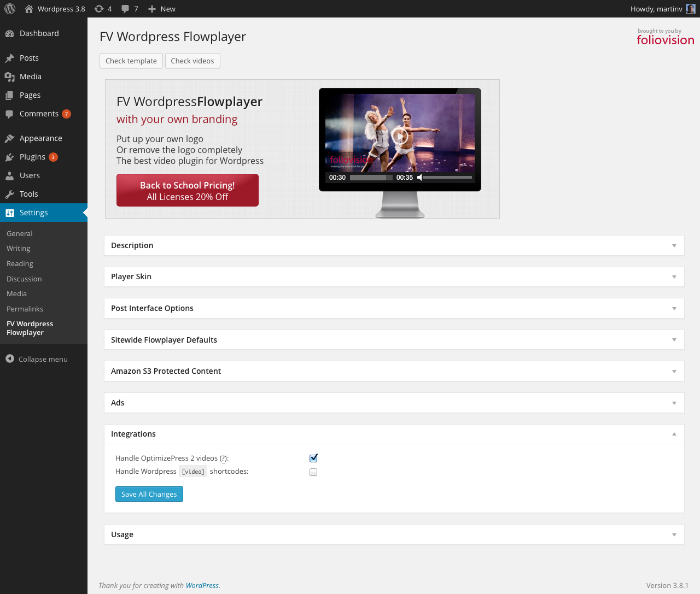Open the site home icon in admin bar

coord(29,9)
